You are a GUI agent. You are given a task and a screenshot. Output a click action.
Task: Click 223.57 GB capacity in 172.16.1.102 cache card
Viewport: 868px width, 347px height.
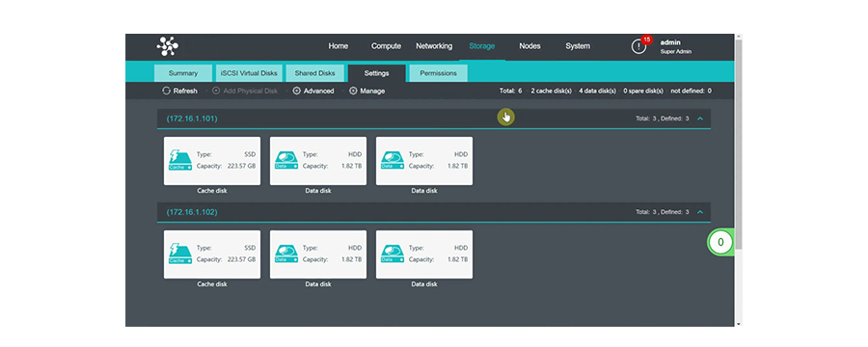(x=241, y=259)
